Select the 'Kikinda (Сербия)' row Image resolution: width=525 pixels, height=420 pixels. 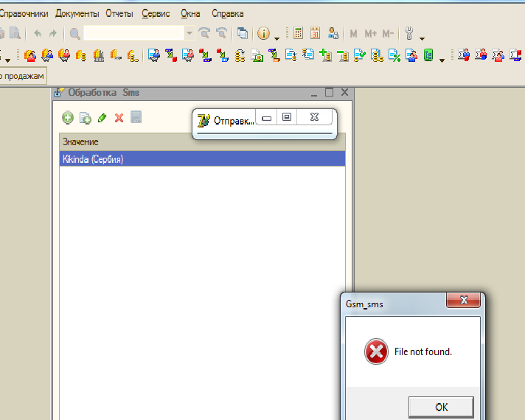click(x=202, y=158)
